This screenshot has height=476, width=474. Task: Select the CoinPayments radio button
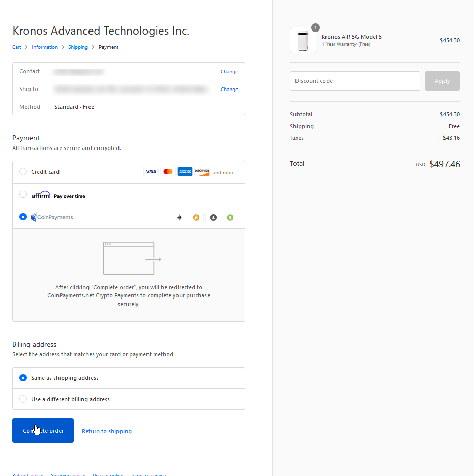tap(23, 217)
